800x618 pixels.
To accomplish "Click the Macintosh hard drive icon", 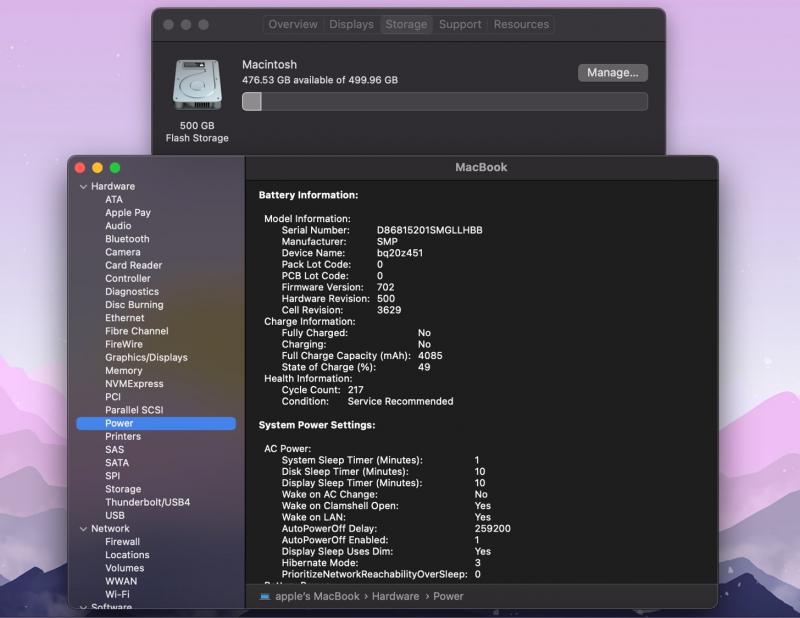I will (x=196, y=86).
